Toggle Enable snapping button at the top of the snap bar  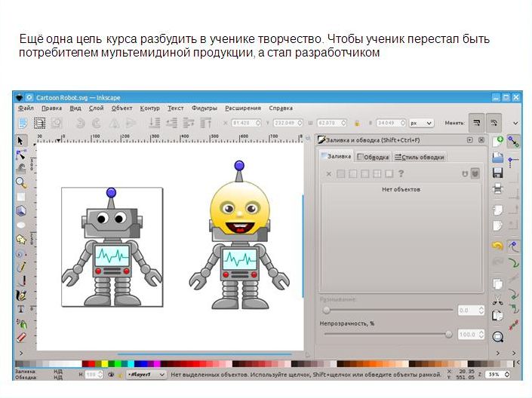(513, 142)
